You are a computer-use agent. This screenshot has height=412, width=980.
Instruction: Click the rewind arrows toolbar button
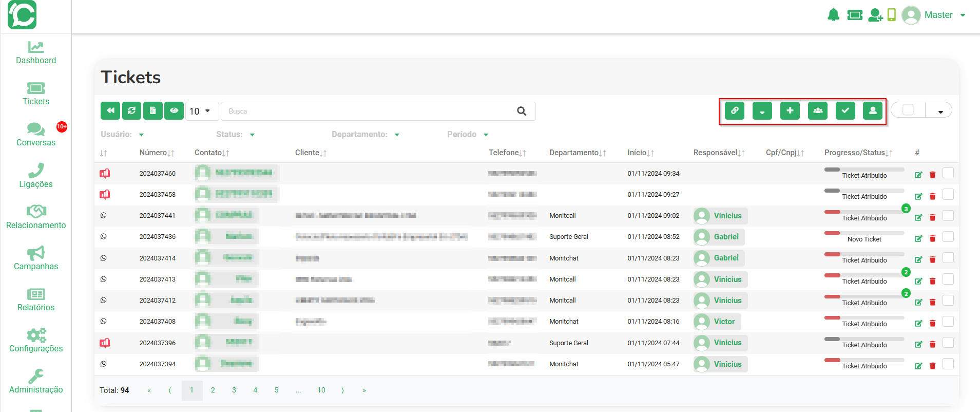[110, 110]
